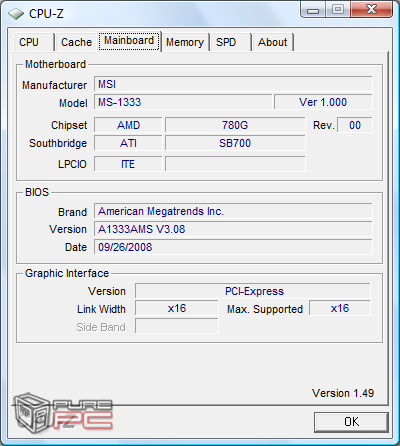Open the Cache tab
Viewport: 400px width, 446px height.
(x=76, y=42)
